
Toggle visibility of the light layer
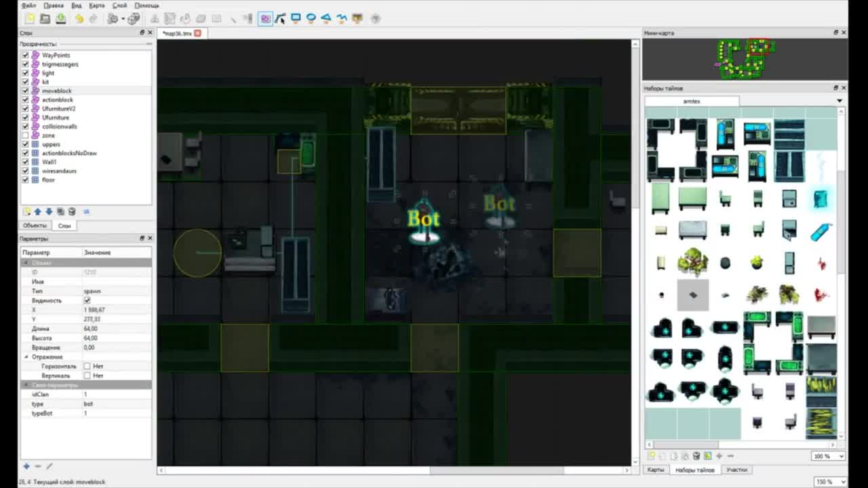click(26, 73)
